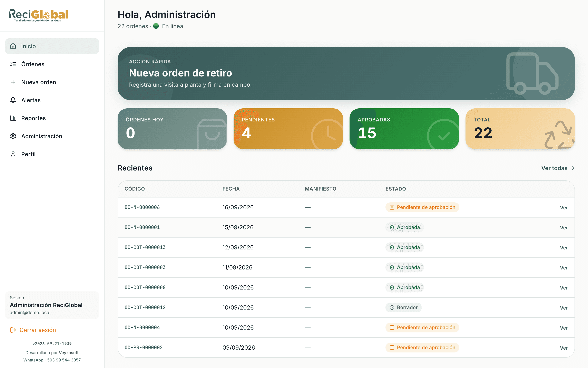Click the hourglass icon for OC-PS-0000002 status
The height and width of the screenshot is (368, 588).
pos(392,348)
